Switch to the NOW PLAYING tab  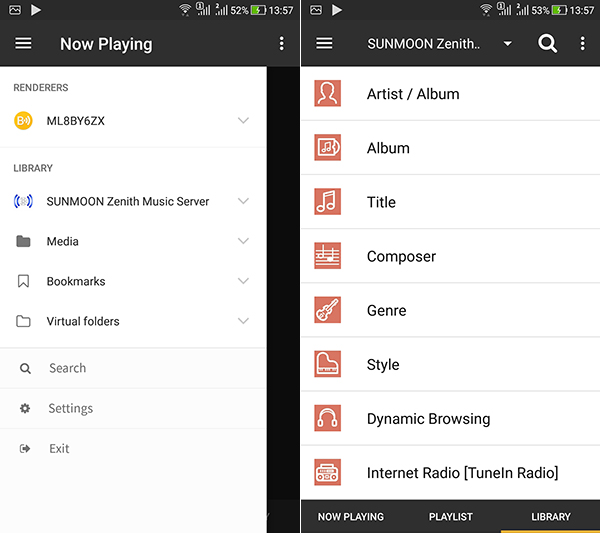coord(351,517)
